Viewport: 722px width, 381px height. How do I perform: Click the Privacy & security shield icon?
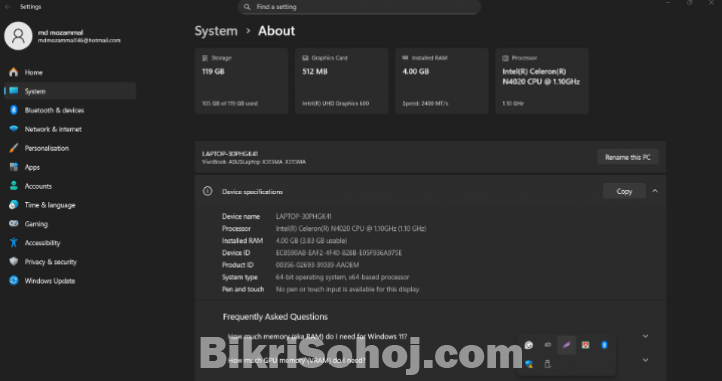[x=14, y=261]
